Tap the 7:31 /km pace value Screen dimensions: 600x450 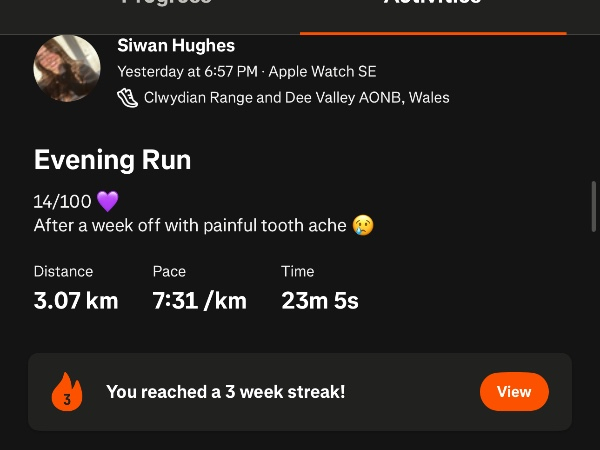click(199, 300)
